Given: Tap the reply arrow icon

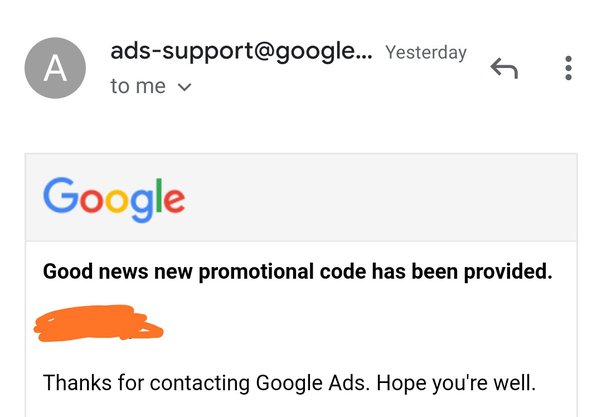Looking at the screenshot, I should click(504, 68).
